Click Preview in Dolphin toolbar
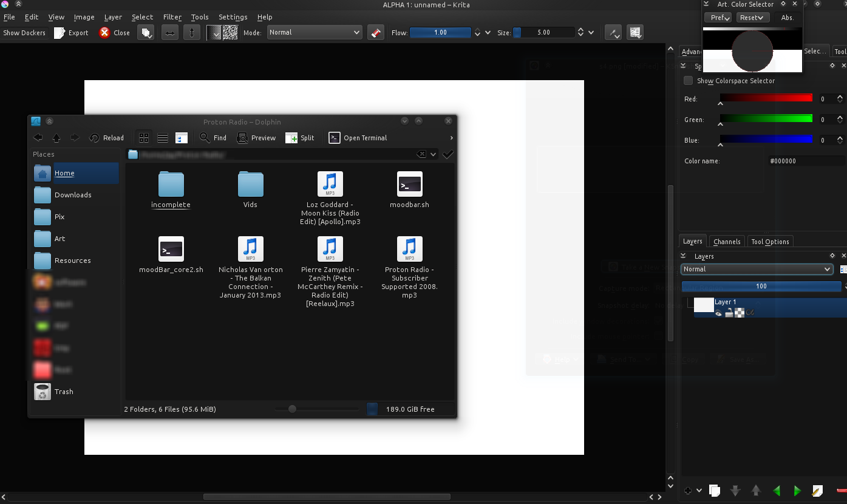This screenshot has height=504, width=847. (x=256, y=138)
